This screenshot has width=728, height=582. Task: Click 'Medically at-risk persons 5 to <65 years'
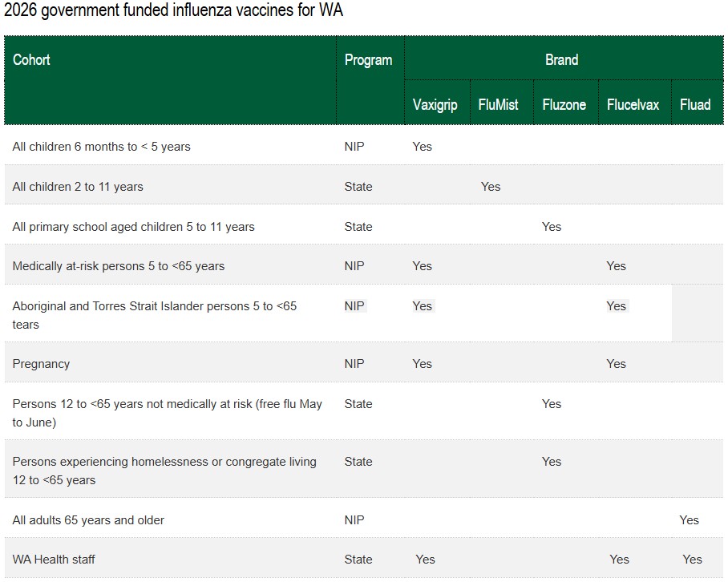tap(118, 266)
